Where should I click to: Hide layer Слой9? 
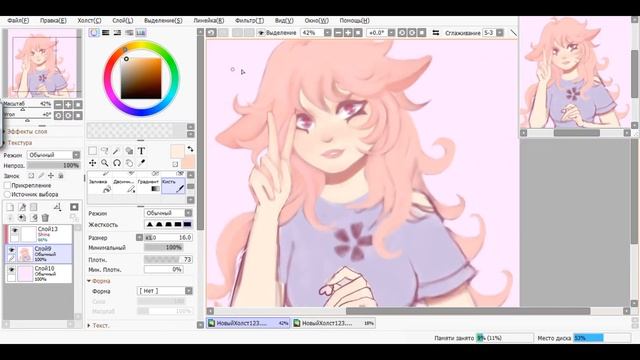11,250
